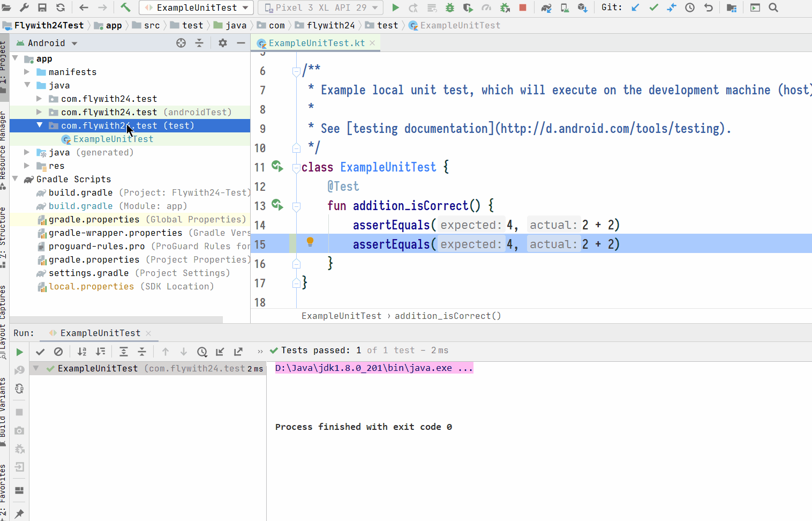Collapse the java folder node

pos(27,85)
